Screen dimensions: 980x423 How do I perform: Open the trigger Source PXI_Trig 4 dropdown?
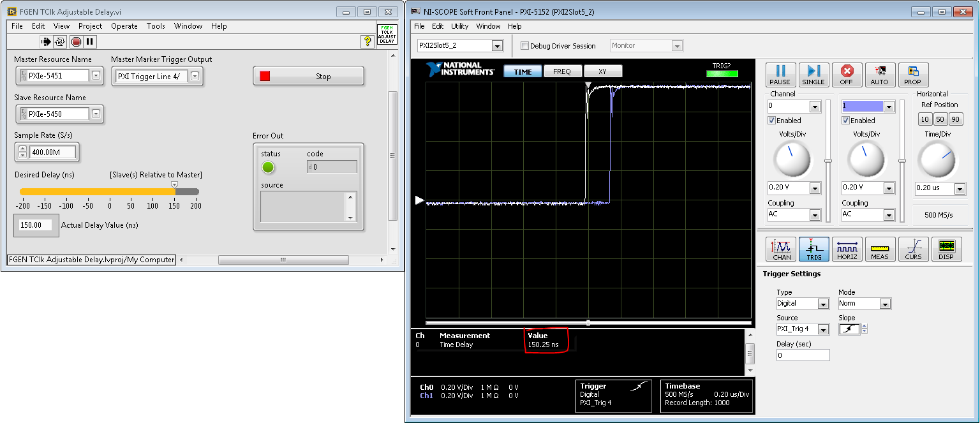(823, 329)
